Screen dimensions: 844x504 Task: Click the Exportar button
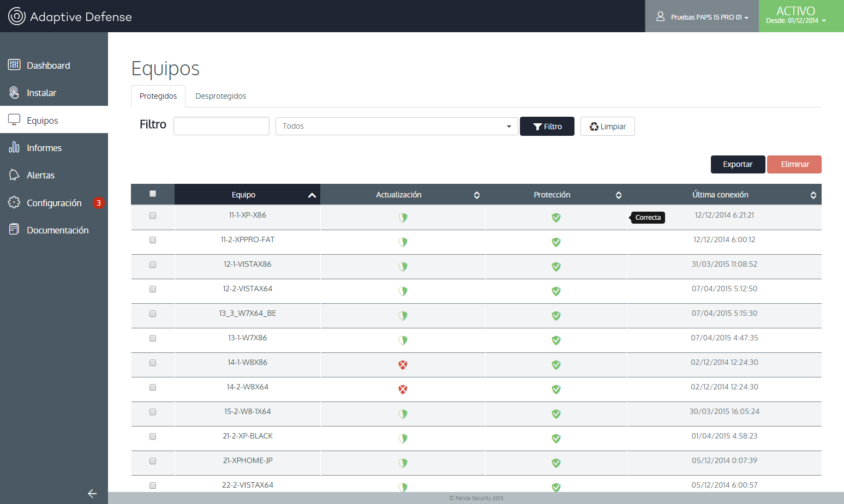click(737, 164)
